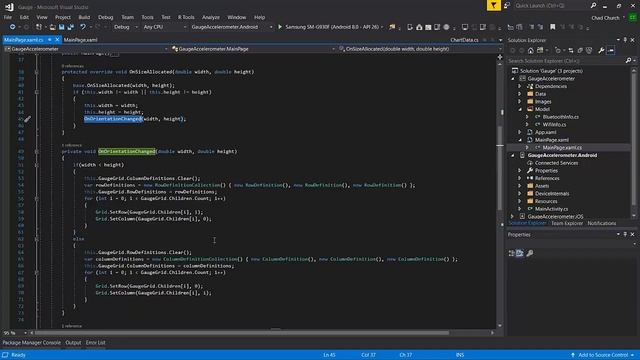Click the Android device home icon in toolbar
Viewport: 640px width, 360px height.
(x=419, y=27)
